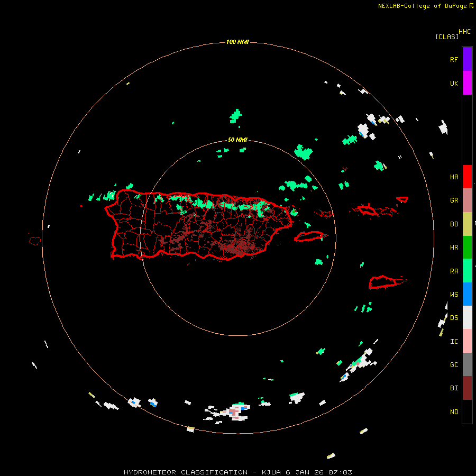Click the RF legend label
Screen dimensions: 476x476
click(x=454, y=59)
